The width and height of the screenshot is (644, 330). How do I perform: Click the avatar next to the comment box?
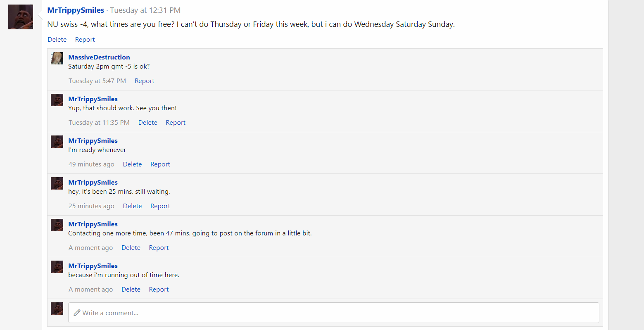click(x=57, y=309)
